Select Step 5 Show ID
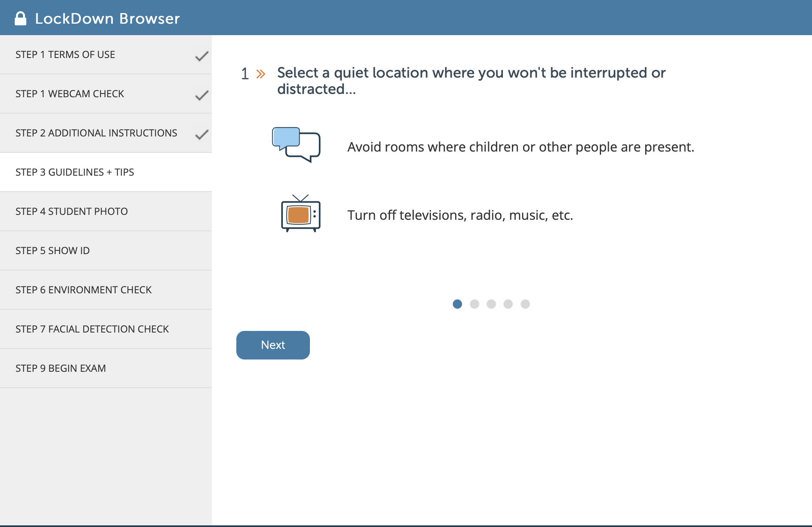Viewport: 812px width, 527px height. click(x=106, y=250)
